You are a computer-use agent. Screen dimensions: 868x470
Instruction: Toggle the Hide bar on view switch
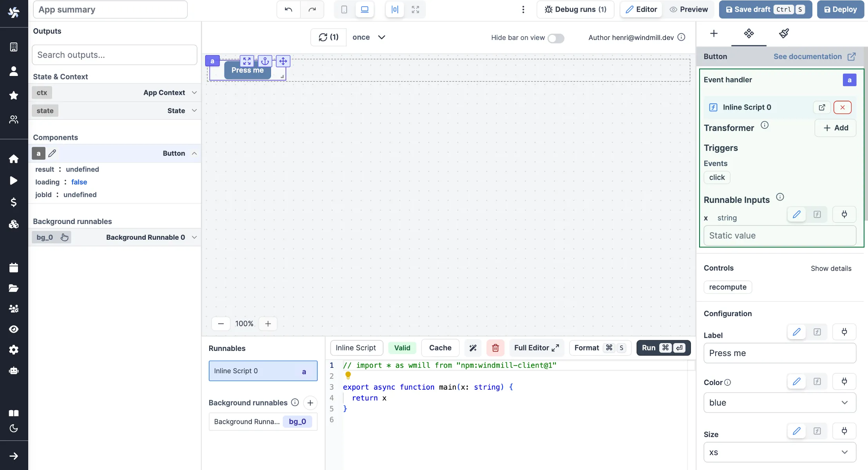pyautogui.click(x=556, y=37)
